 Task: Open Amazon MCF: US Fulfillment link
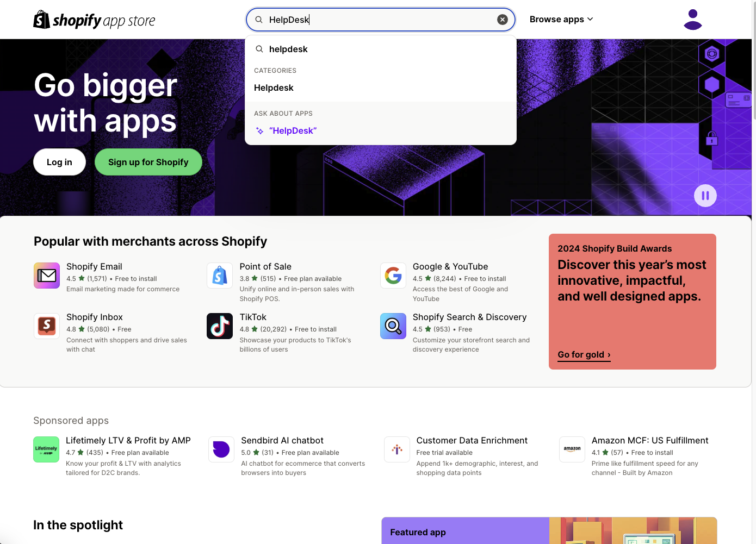[650, 440]
